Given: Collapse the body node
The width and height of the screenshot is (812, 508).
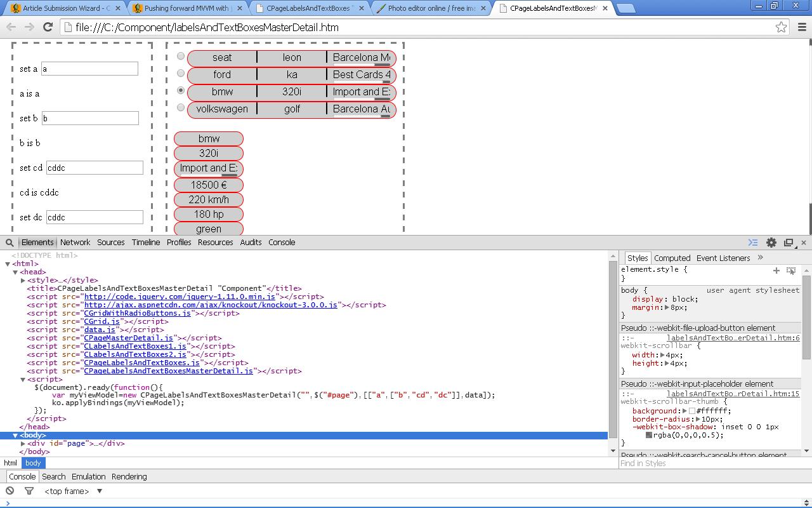Looking at the screenshot, I should click(x=15, y=436).
